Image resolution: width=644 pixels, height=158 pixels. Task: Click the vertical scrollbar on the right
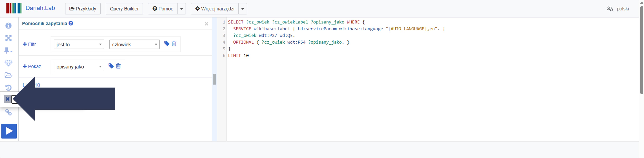point(642,50)
